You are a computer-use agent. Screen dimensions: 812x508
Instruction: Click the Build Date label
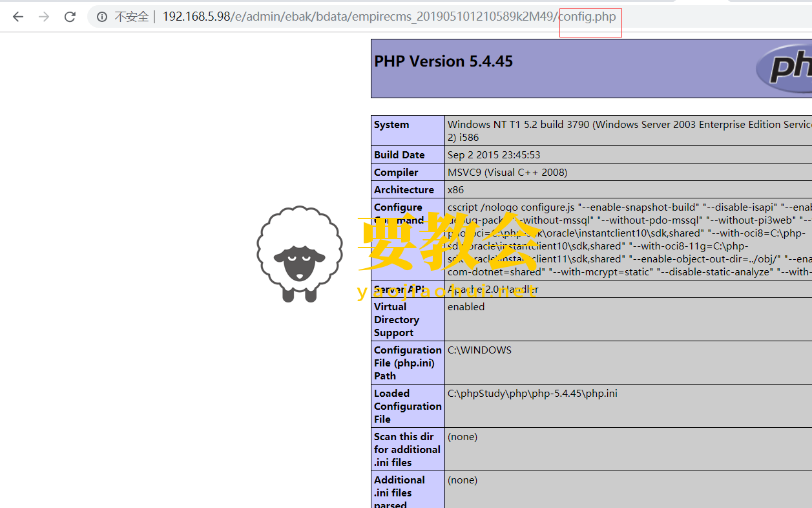click(399, 155)
